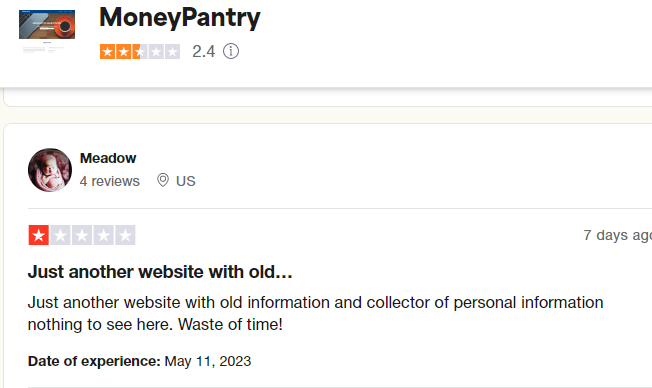Click the review body text about old information
Screen dimensions: 652x388
315,313
